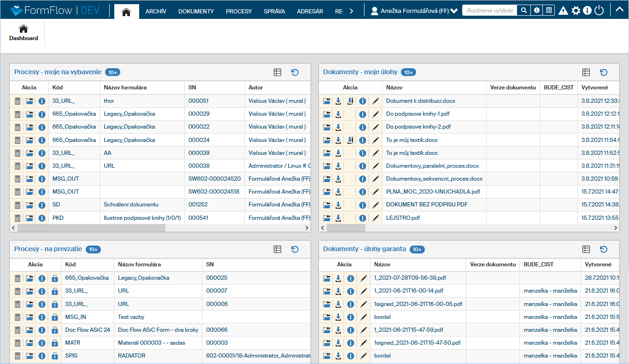Screen dimensions: 629x364
Task: Click the download icon for Dokument k distribuci.docx
Action: click(338, 101)
